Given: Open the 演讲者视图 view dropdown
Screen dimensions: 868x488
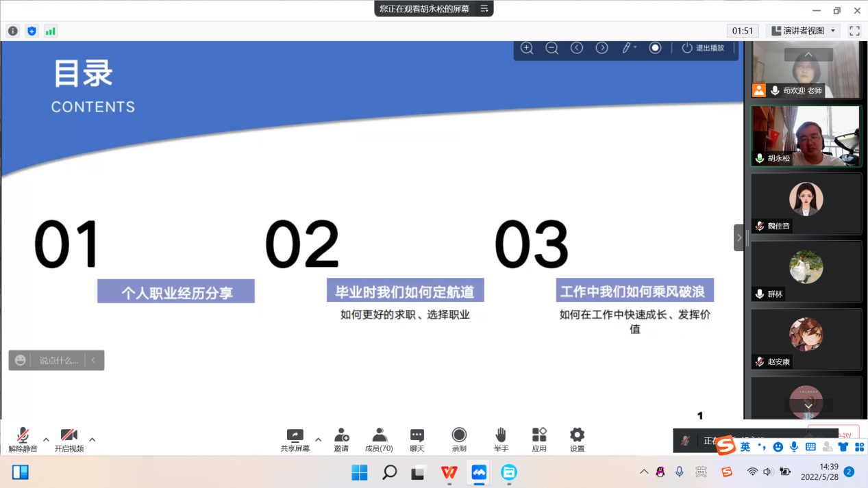Looking at the screenshot, I should (803, 31).
